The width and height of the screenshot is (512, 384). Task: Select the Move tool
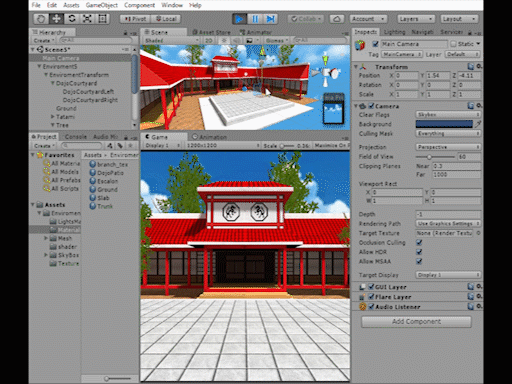(x=56, y=19)
